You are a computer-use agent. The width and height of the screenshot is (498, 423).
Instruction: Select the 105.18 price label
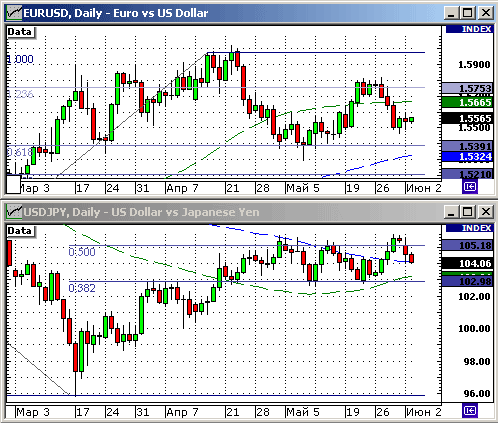[x=467, y=246]
